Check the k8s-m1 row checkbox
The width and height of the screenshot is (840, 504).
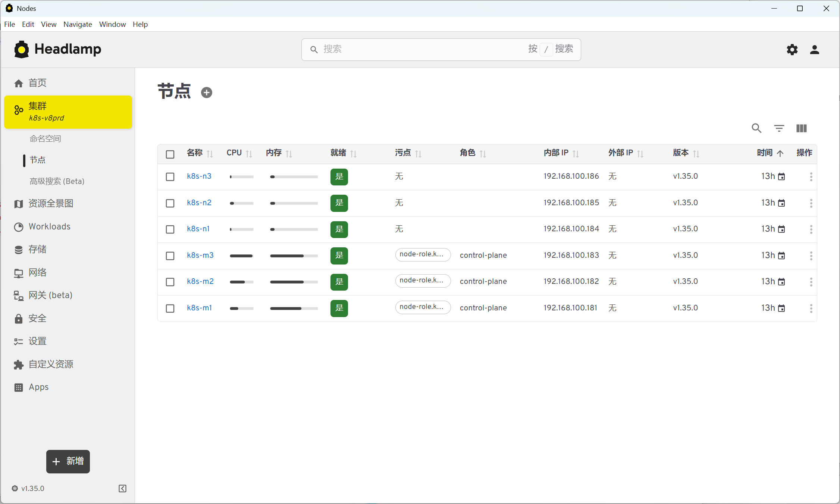pyautogui.click(x=170, y=309)
